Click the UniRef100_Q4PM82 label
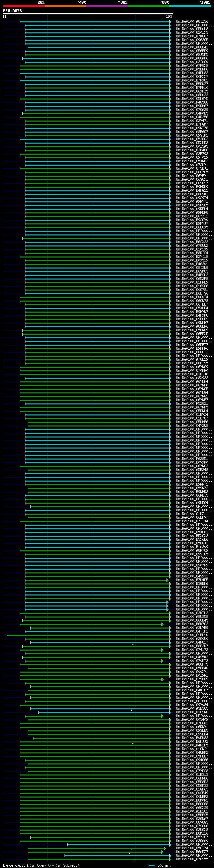The width and height of the screenshot is (214, 868). tap(192, 73)
